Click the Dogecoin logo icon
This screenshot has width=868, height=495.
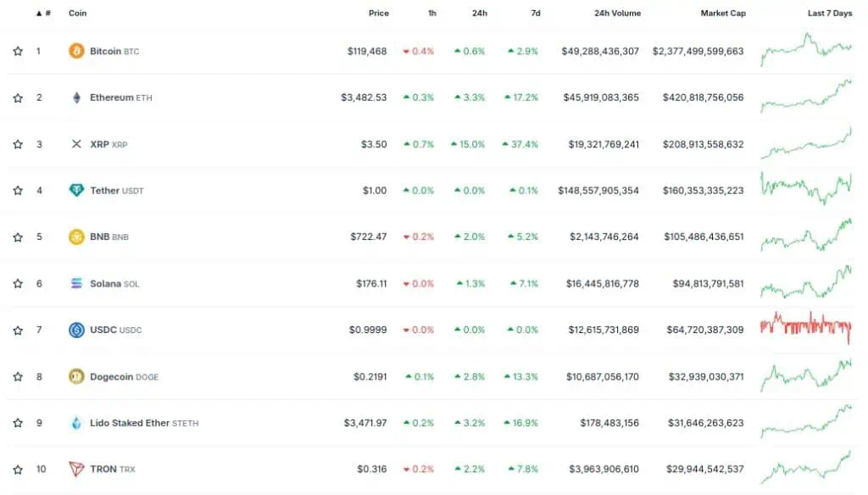76,376
